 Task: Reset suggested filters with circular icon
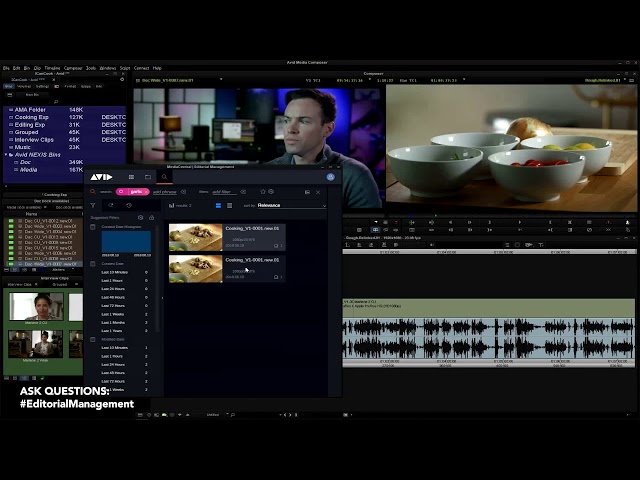tap(140, 218)
